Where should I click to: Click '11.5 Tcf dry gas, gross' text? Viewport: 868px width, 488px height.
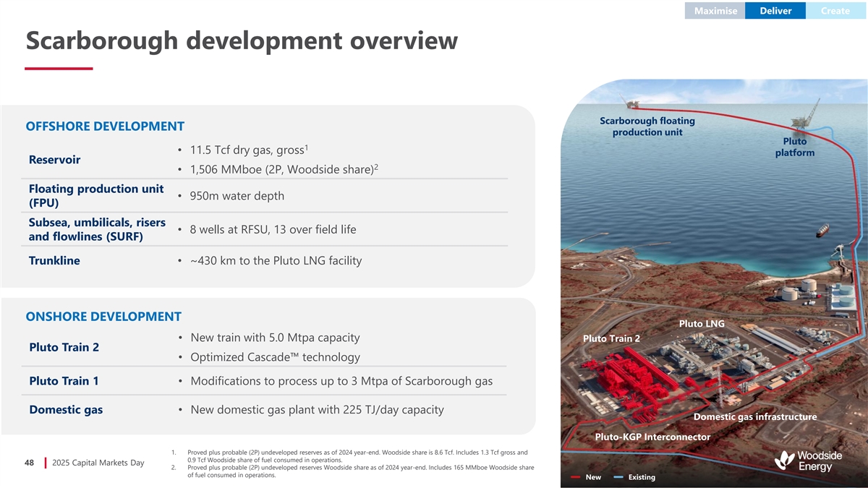[x=249, y=150]
